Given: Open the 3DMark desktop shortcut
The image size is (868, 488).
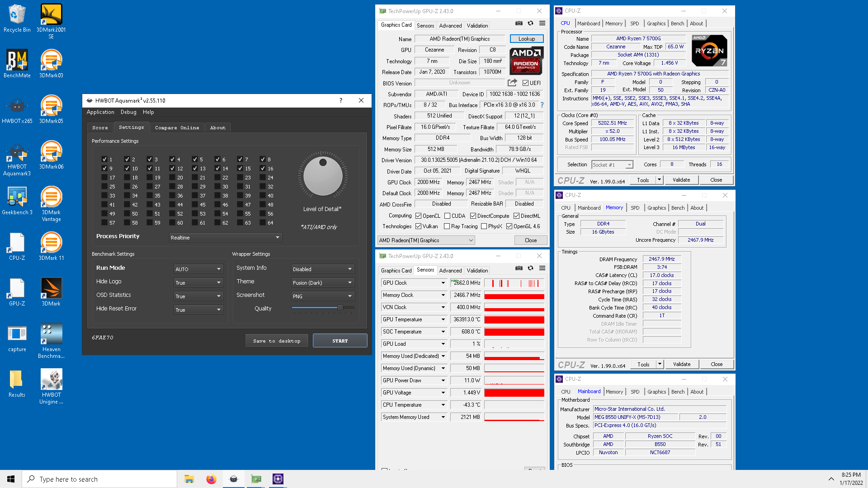Looking at the screenshot, I should (51, 292).
